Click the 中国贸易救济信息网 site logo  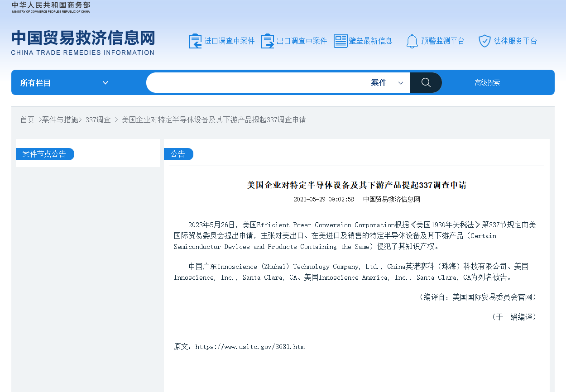(x=83, y=43)
